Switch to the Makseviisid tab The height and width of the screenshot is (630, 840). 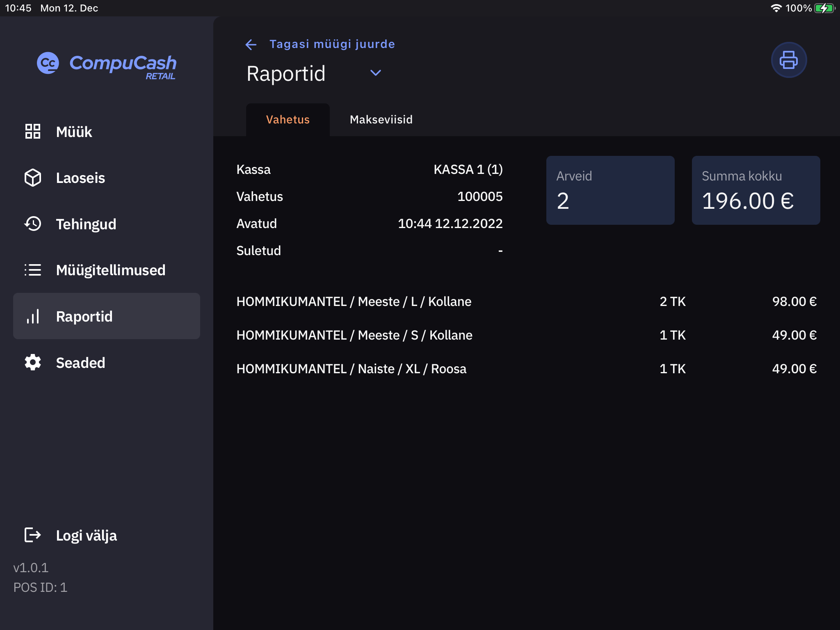tap(381, 120)
